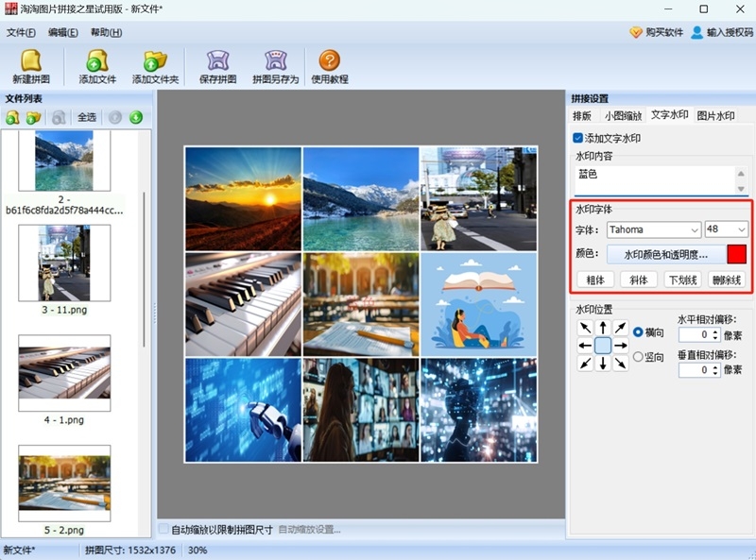
Task: Switch to the 图片水印 tab
Action: coord(715,115)
